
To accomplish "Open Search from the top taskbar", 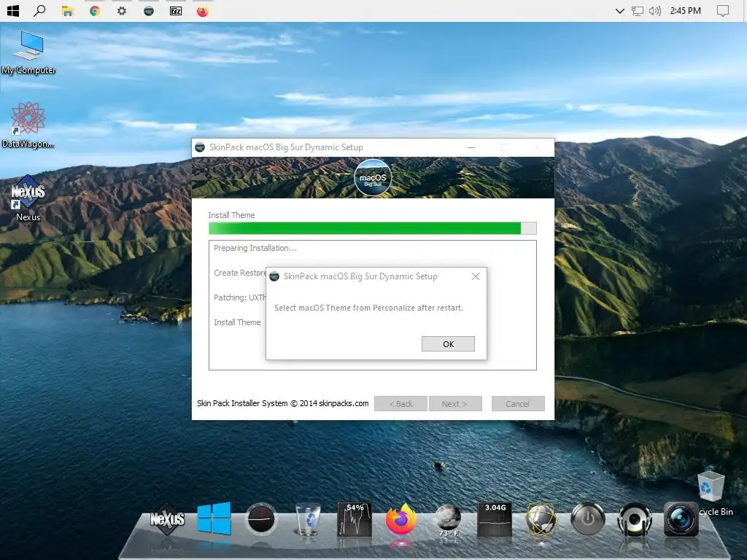I will [40, 10].
